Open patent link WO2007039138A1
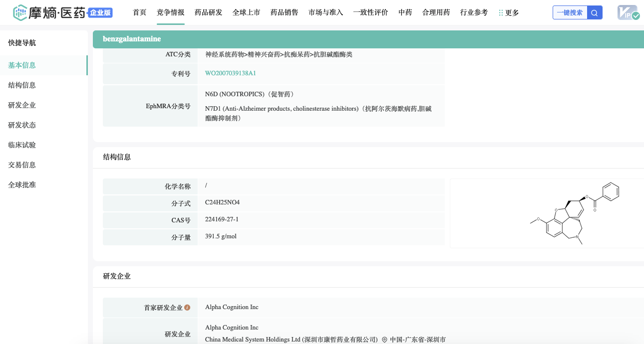 (230, 73)
